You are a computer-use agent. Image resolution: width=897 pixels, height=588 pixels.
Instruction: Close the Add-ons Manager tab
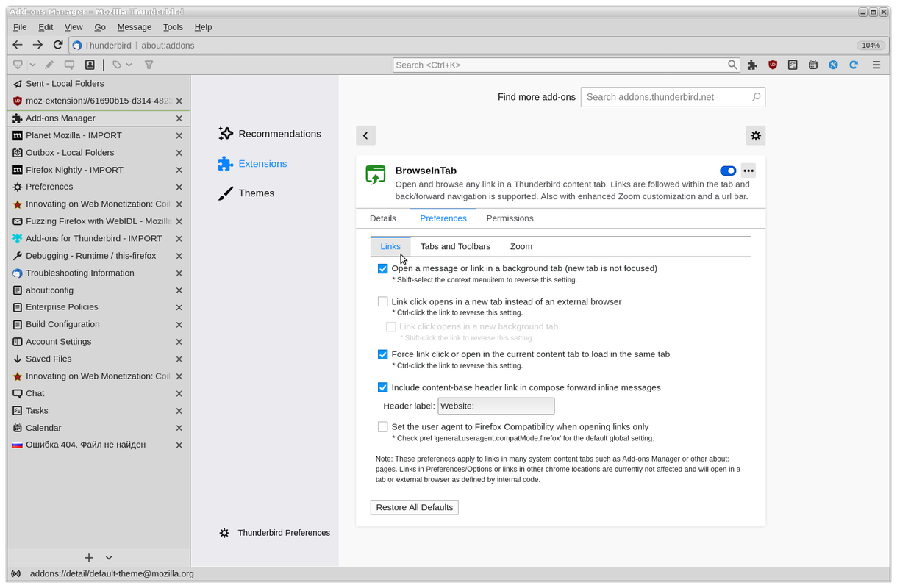click(179, 118)
